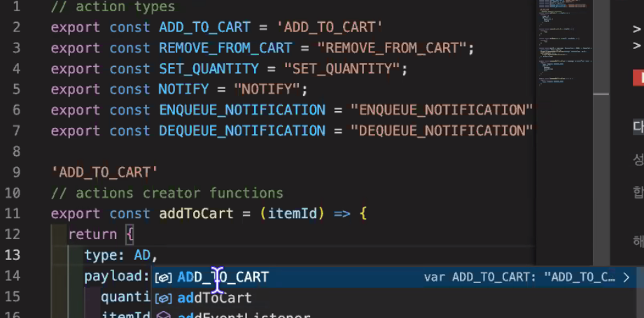Click NOTIFY constant name on line 5
The width and height of the screenshot is (644, 318).
pyautogui.click(x=183, y=89)
